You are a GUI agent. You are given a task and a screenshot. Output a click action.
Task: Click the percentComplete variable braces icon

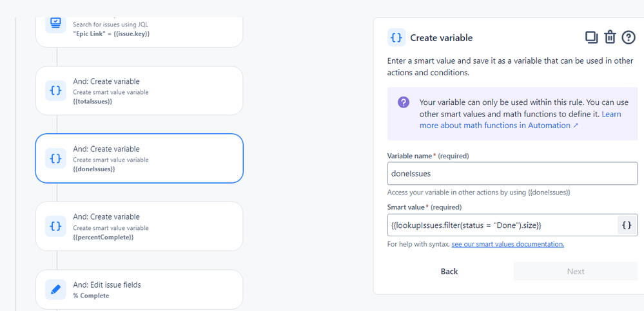55,226
